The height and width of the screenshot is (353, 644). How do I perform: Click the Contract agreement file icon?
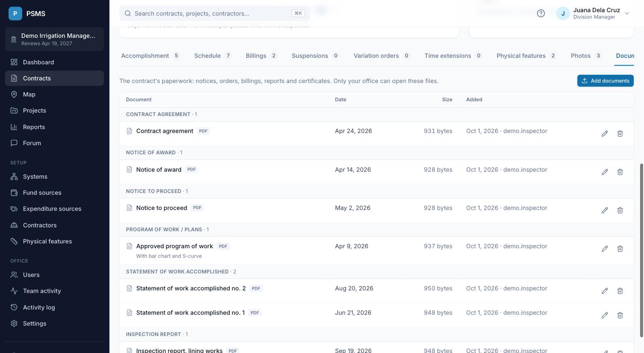tap(129, 131)
